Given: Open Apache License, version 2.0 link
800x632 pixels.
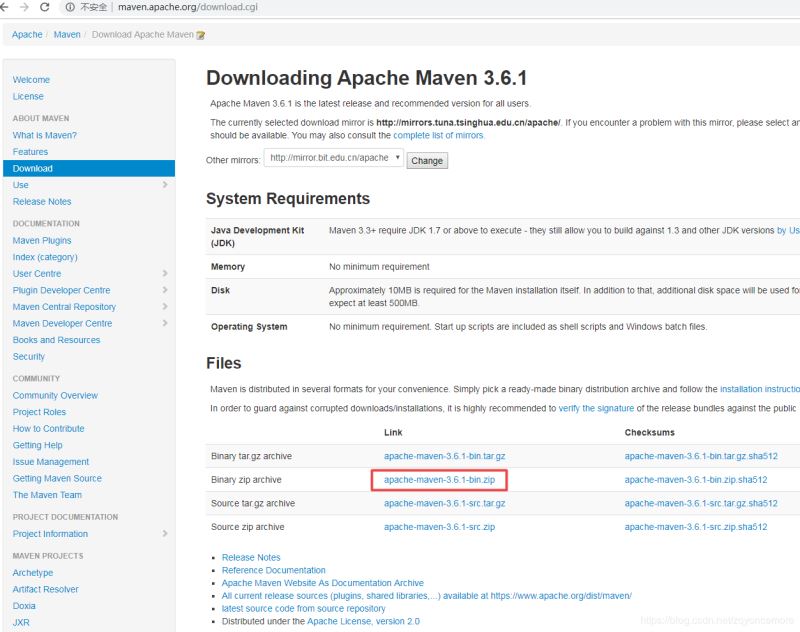Looking at the screenshot, I should (x=363, y=621).
